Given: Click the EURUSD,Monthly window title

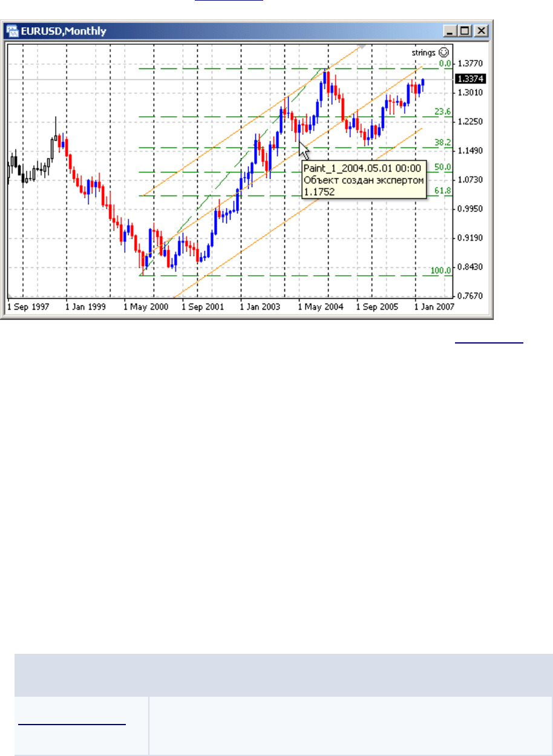Looking at the screenshot, I should click(x=64, y=31).
